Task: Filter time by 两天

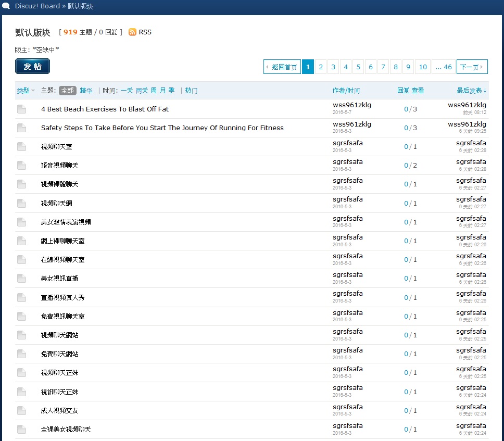Action: pyautogui.click(x=142, y=91)
